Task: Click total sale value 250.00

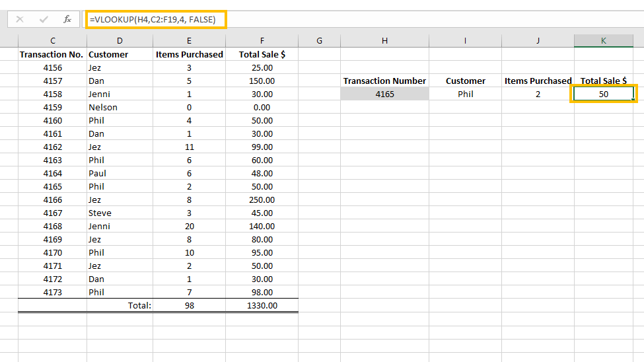Action: 262,199
